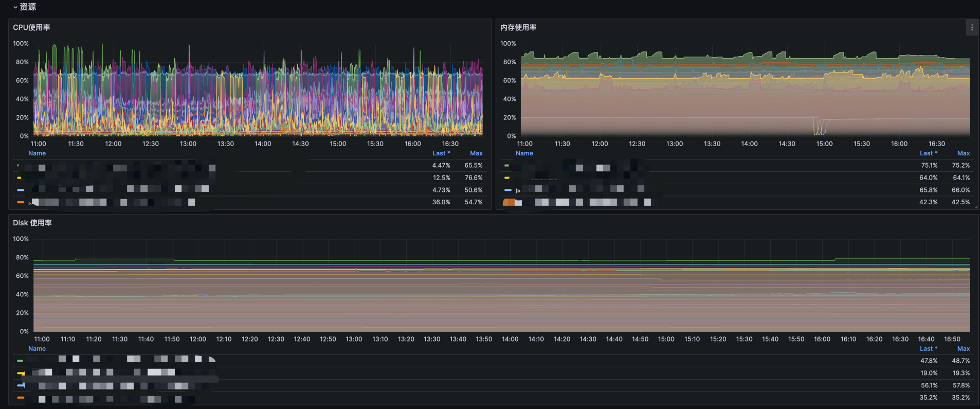Click the memory legend Max value 64.1%
This screenshot has width=980, height=409.
click(961, 178)
